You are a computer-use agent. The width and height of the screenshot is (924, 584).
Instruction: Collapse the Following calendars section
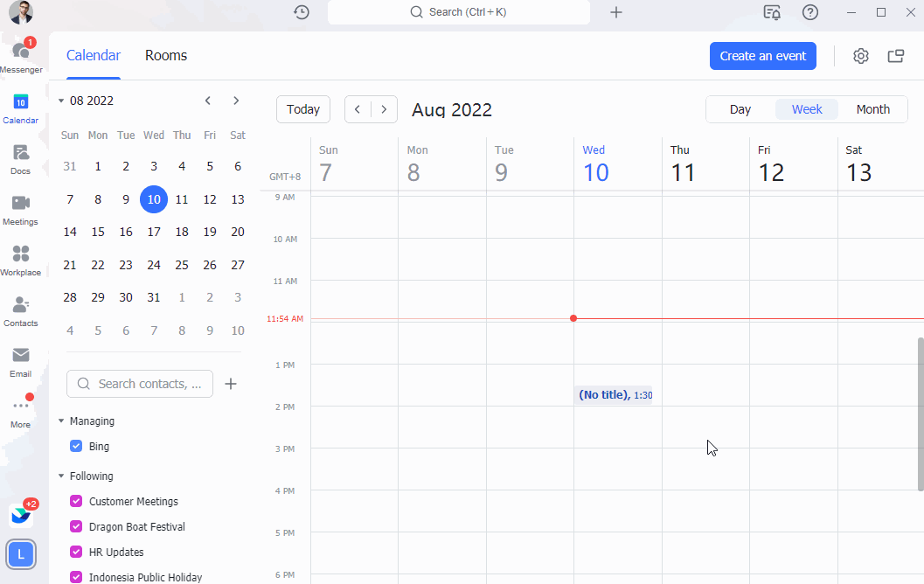[61, 476]
